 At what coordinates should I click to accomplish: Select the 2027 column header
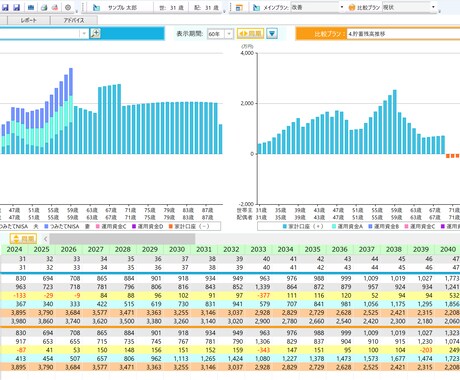(x=96, y=249)
